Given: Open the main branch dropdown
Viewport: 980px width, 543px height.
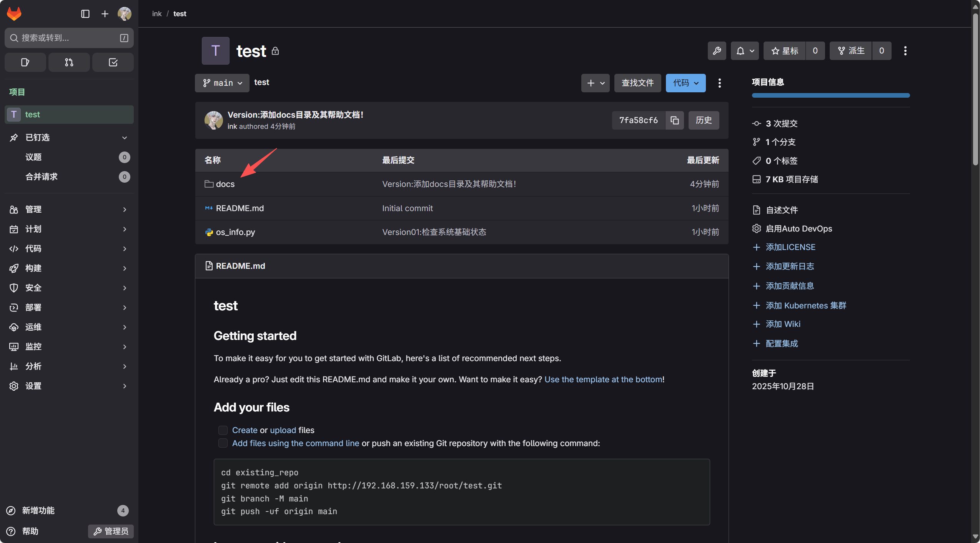Looking at the screenshot, I should 222,83.
